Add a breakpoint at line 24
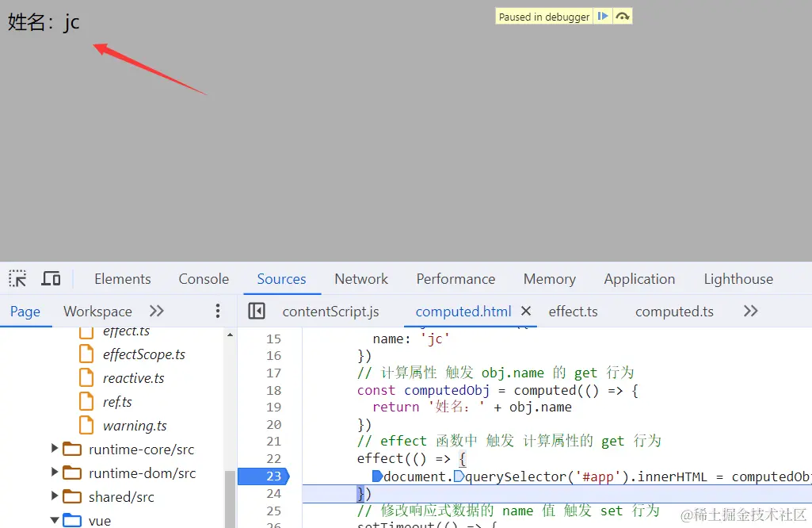Viewport: 812px width, 528px height. coord(273,493)
